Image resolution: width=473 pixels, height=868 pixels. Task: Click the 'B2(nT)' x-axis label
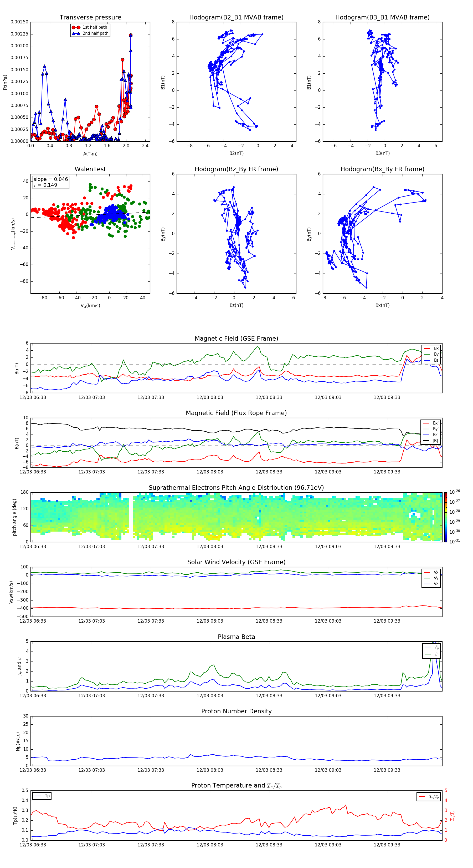236,153
